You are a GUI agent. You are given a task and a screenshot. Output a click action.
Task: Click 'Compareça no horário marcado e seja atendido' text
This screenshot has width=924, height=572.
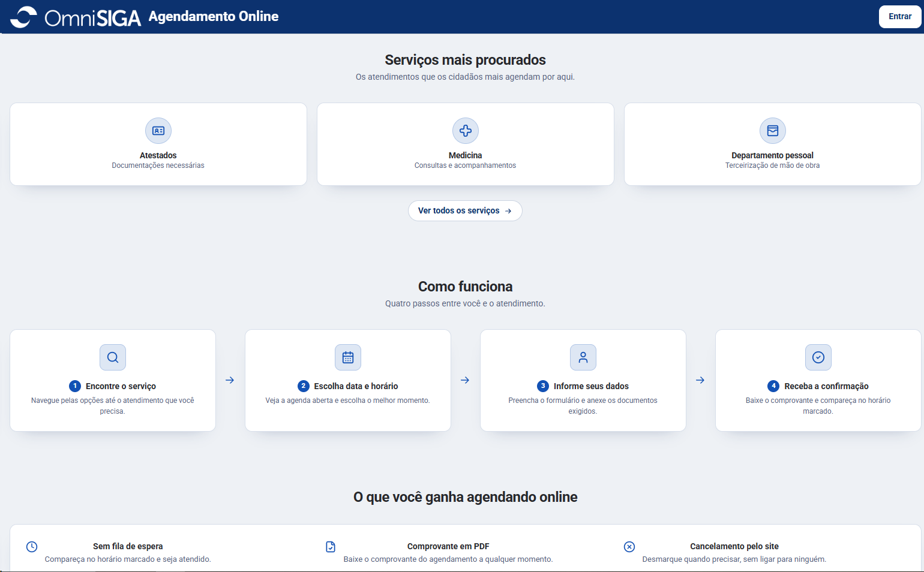[x=128, y=559]
